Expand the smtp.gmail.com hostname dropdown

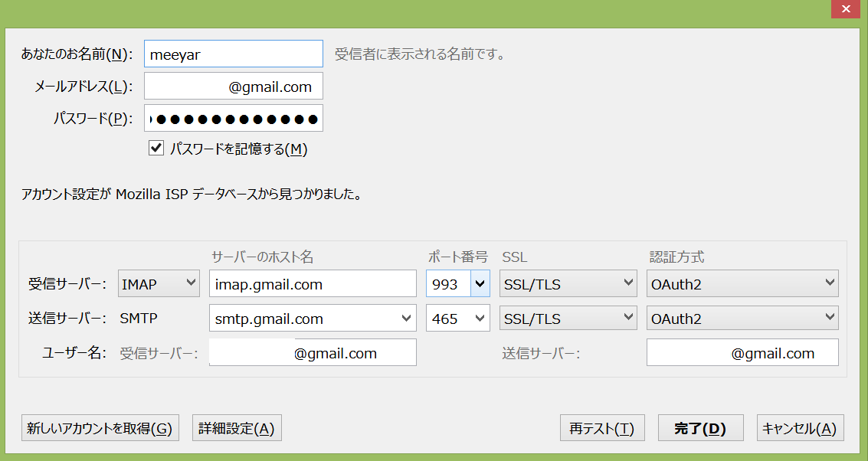tap(405, 319)
